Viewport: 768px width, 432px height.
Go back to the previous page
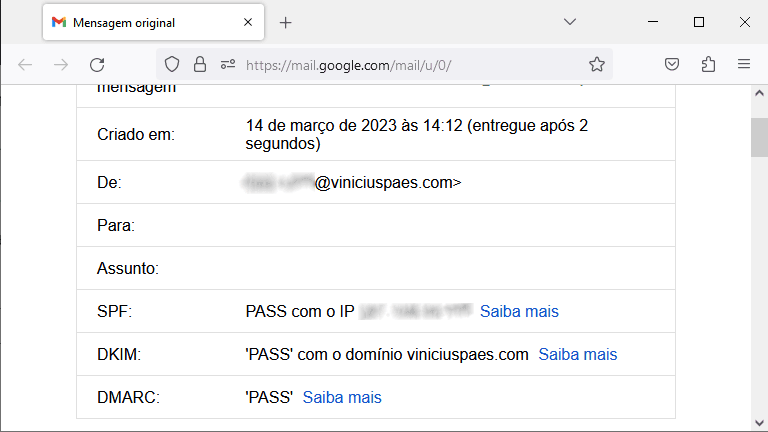tap(25, 65)
